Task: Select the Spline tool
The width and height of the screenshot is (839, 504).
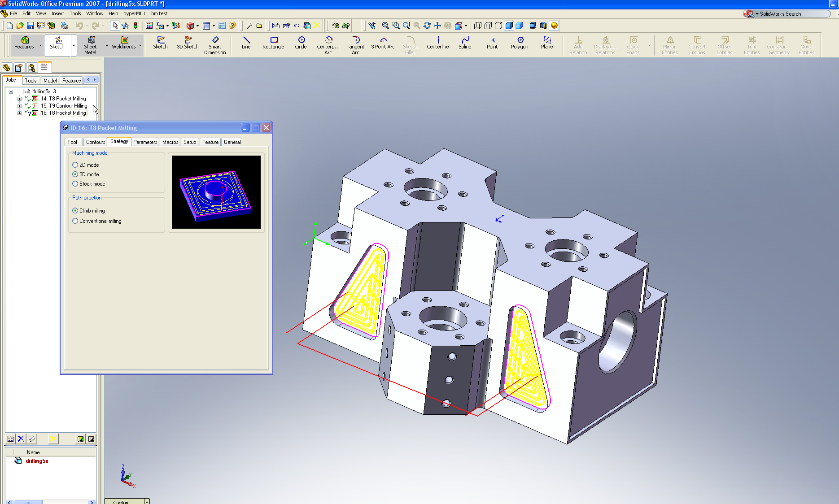Action: [465, 43]
